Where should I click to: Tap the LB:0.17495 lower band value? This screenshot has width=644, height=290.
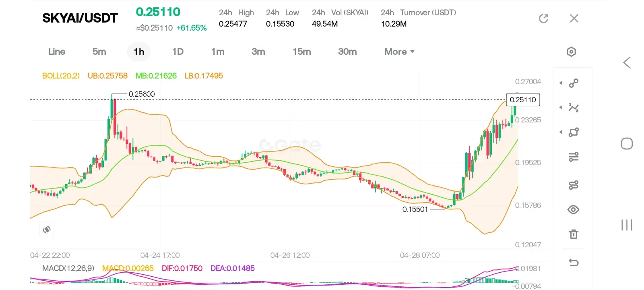[204, 76]
